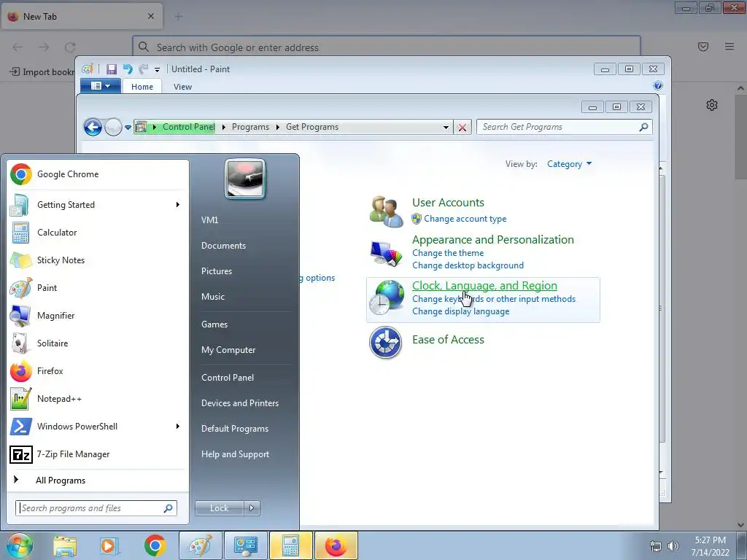Switch to Control Panel taskbar button

245,545
